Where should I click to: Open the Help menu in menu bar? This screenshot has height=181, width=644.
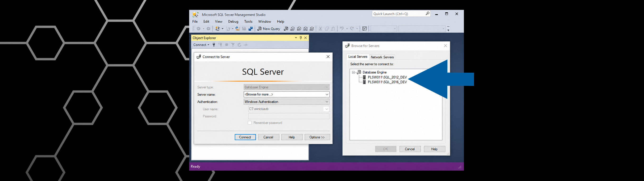(281, 22)
